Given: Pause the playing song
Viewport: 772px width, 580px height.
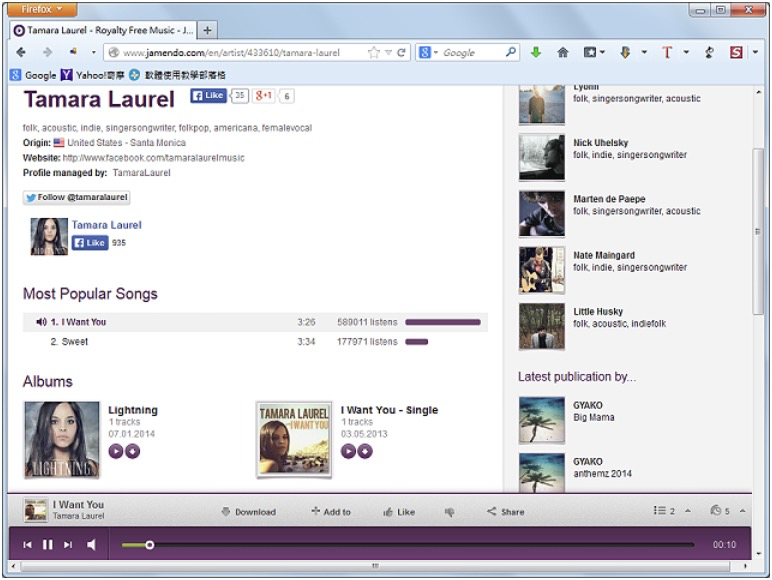Looking at the screenshot, I should click(47, 545).
